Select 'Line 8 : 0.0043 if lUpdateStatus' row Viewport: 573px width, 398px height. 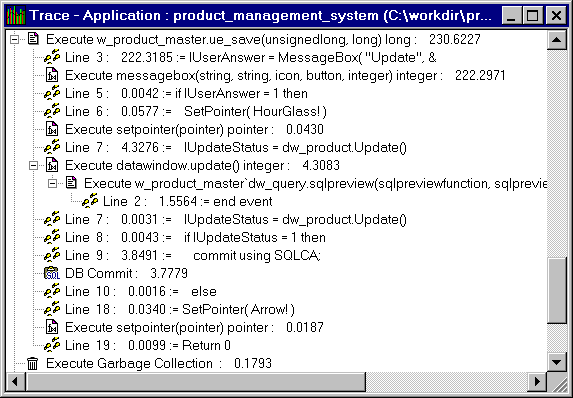(x=195, y=238)
